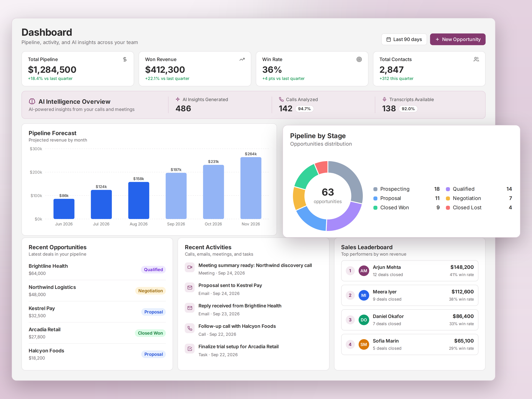Click the trending arrow icon in Won Revenue
The image size is (532, 399).
coord(242,59)
